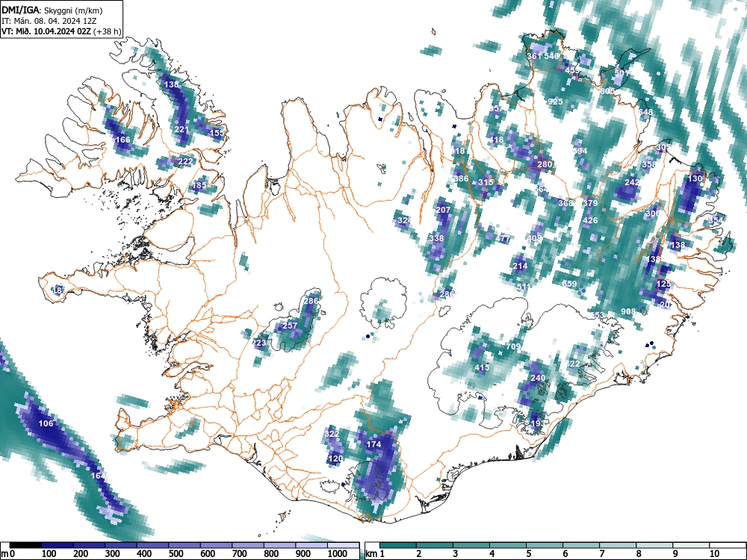Click the dark blue 100–200 m legend swatch
Viewport: 747px width, 560px height.
[58, 545]
